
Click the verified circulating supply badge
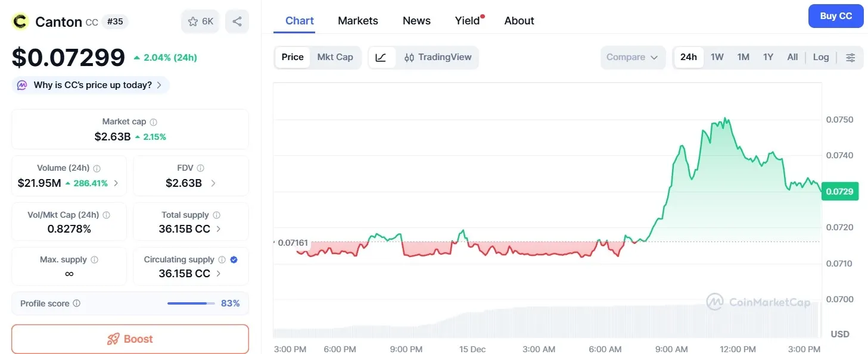[234, 259]
